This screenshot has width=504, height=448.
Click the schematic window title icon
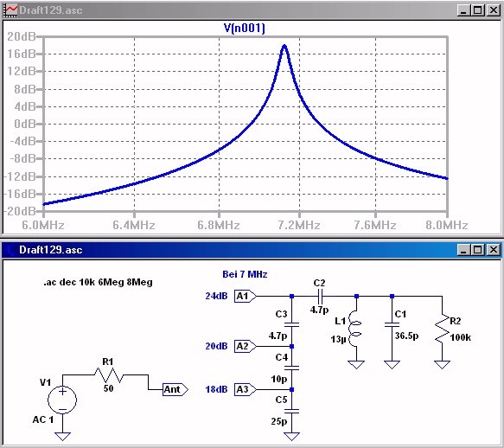pyautogui.click(x=10, y=250)
